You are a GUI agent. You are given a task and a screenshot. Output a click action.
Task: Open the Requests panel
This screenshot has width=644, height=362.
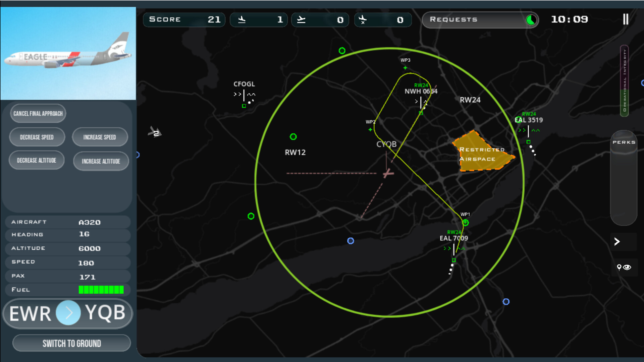(480, 19)
